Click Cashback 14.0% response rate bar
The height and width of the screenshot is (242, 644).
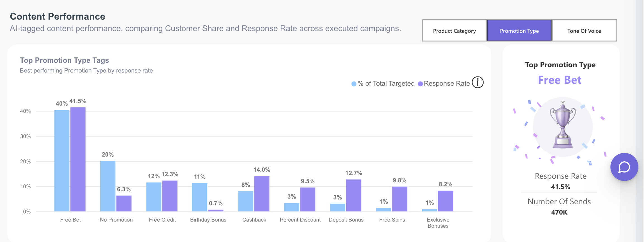(x=262, y=194)
